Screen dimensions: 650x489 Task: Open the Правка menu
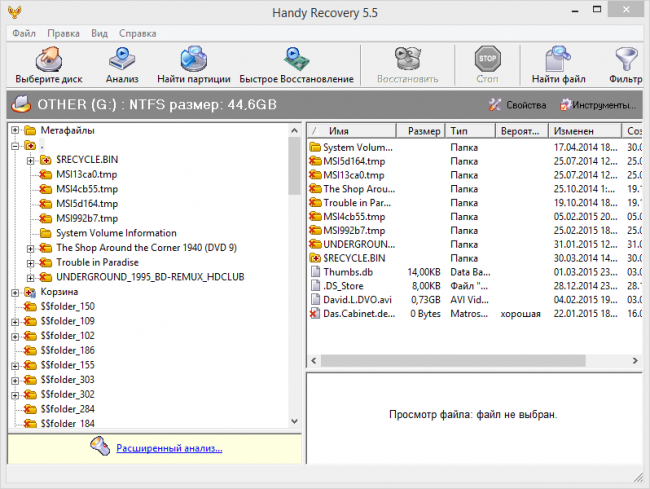[63, 33]
